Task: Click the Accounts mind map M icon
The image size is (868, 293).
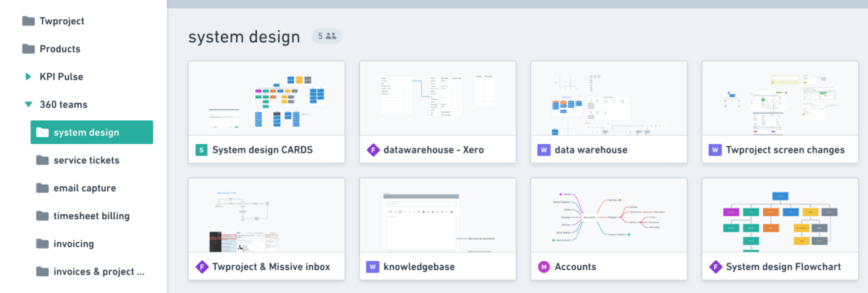Action: (x=543, y=267)
